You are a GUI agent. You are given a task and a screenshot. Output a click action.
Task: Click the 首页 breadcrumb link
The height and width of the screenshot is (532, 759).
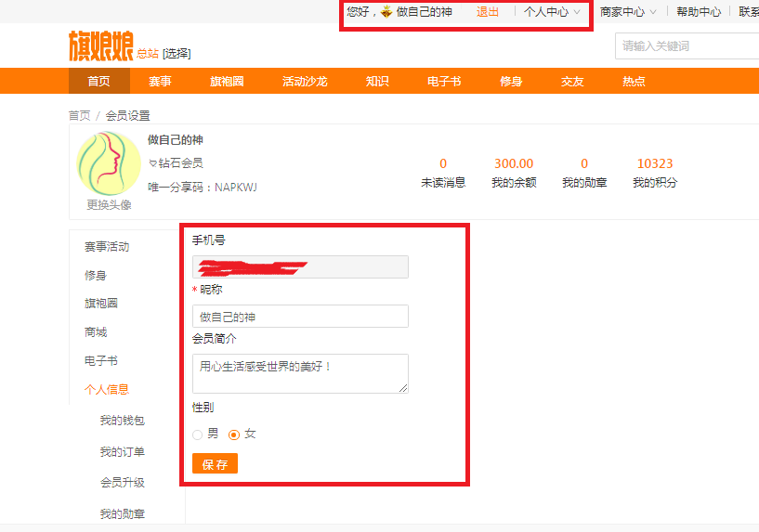(79, 115)
